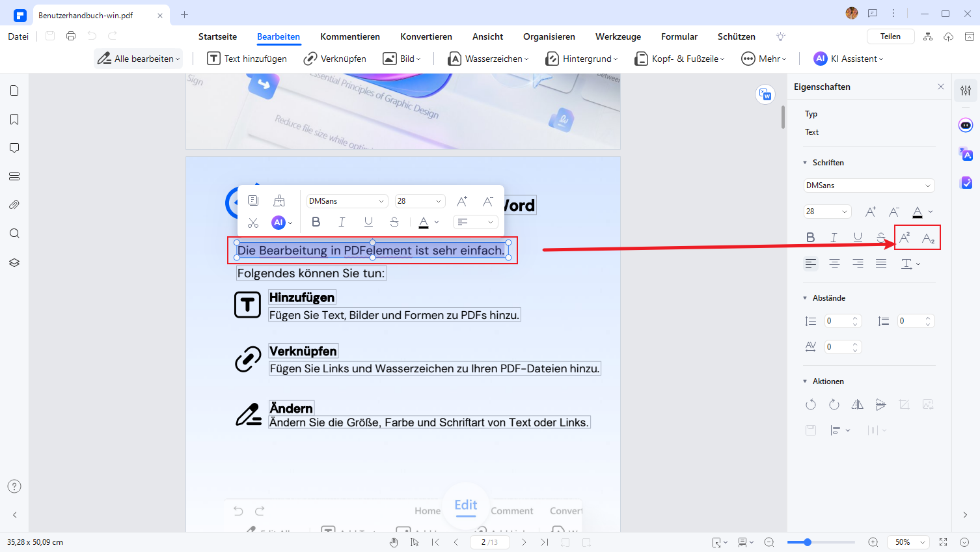Viewport: 980px width, 552px height.
Task: Open the Bild dropdown in toolbar
Action: tap(402, 59)
